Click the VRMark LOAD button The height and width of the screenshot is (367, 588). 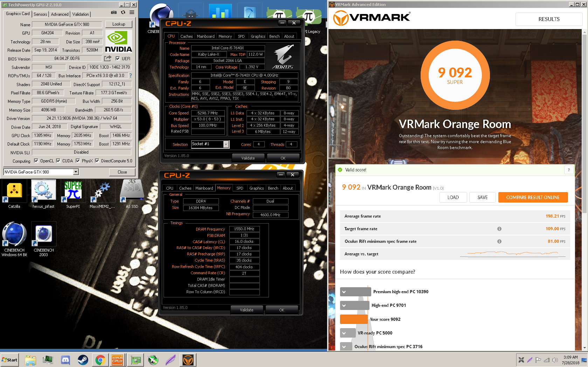tap(453, 197)
